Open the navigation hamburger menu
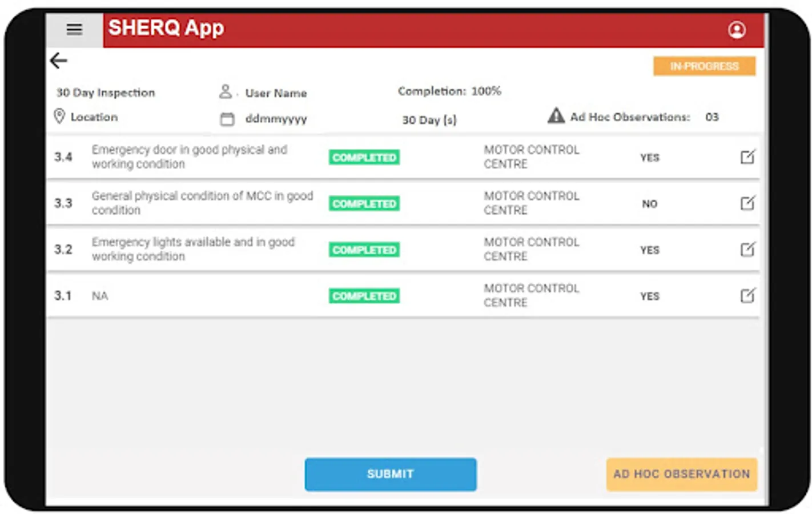Viewport: 812px width, 514px height. point(74,30)
